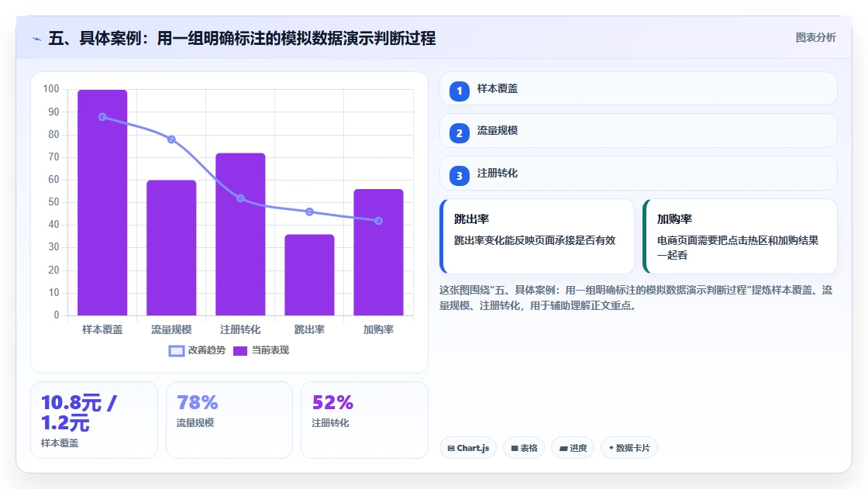Toggle the 当前表现 legend entry

(x=261, y=350)
